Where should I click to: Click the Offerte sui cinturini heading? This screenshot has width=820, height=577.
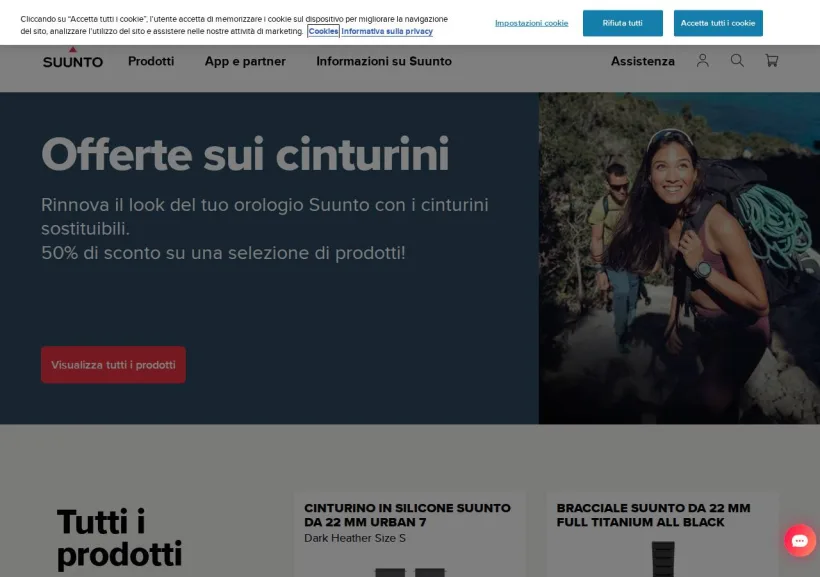(x=245, y=154)
